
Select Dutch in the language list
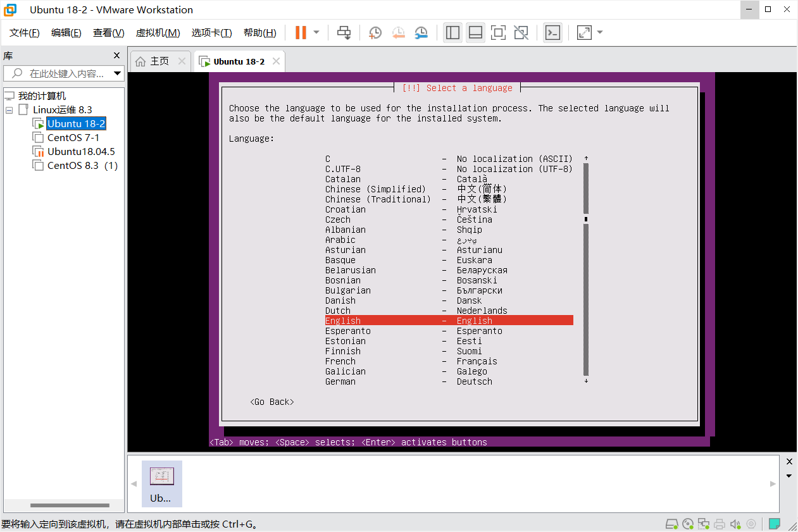449,311
